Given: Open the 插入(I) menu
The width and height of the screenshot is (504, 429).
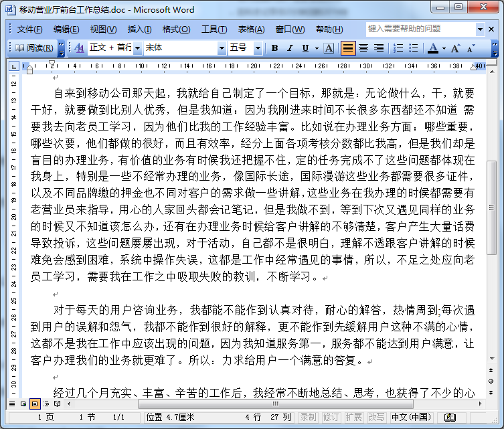Looking at the screenshot, I should pyautogui.click(x=139, y=29).
